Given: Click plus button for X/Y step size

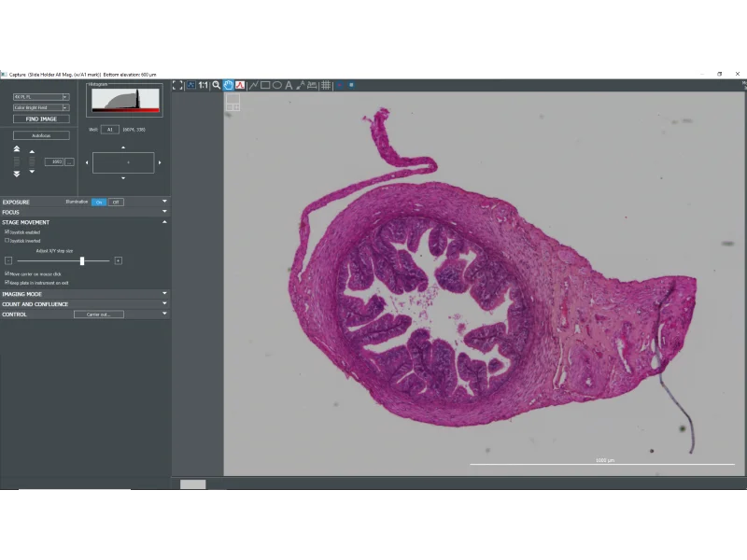Looking at the screenshot, I should (x=119, y=260).
